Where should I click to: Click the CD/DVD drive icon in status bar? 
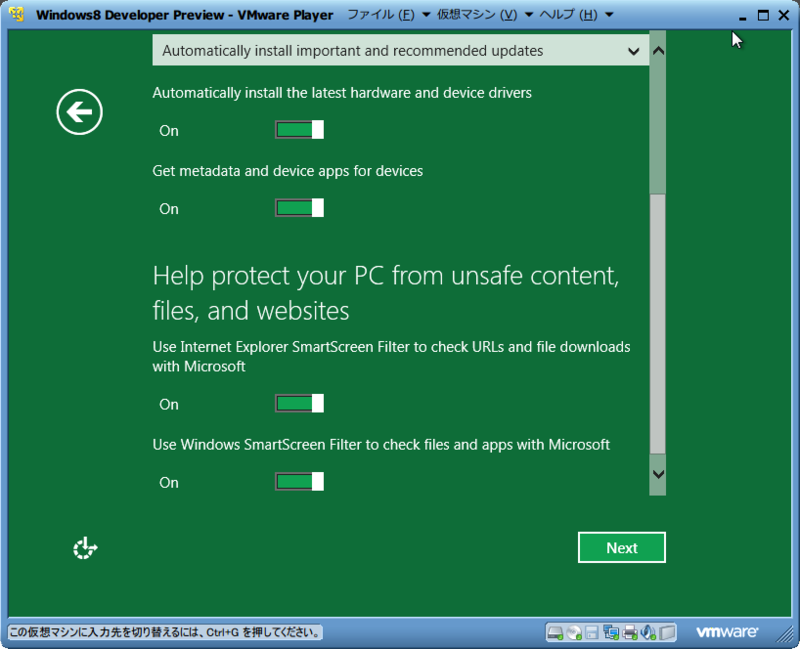pyautogui.click(x=574, y=633)
